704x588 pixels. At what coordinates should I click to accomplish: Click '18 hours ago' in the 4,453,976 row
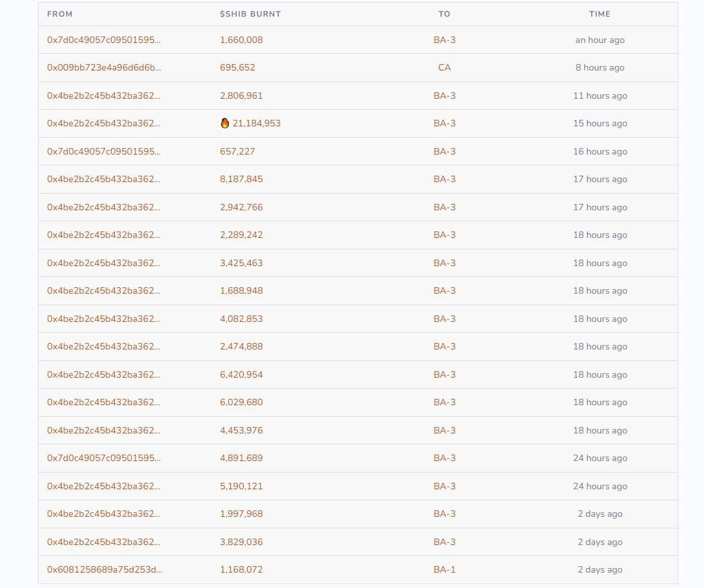point(600,430)
